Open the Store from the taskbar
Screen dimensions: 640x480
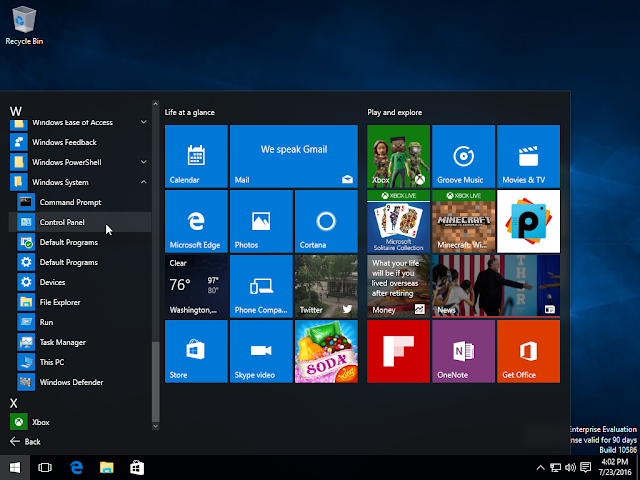(137, 468)
